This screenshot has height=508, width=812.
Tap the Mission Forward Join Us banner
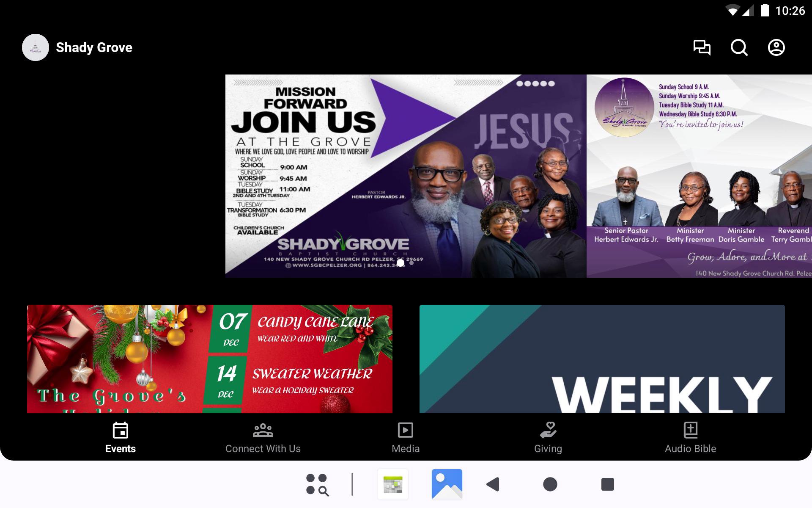click(405, 176)
